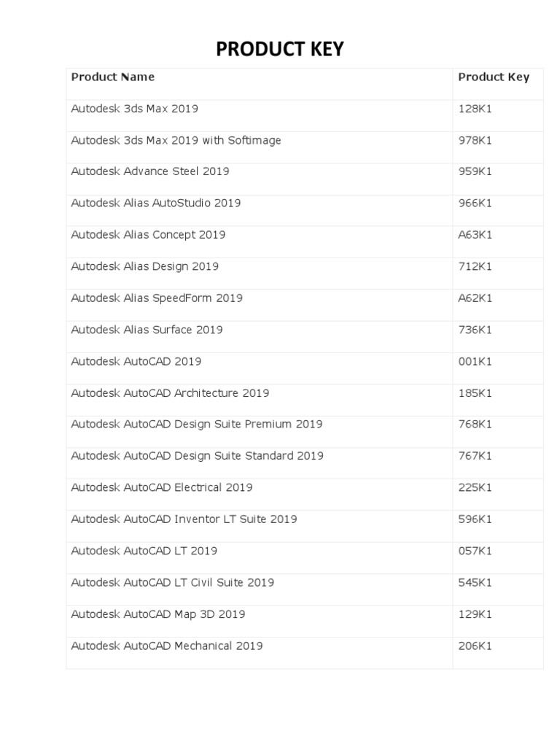Select the Product Key column header
Viewport: 560px width, 747px height.
[x=494, y=77]
